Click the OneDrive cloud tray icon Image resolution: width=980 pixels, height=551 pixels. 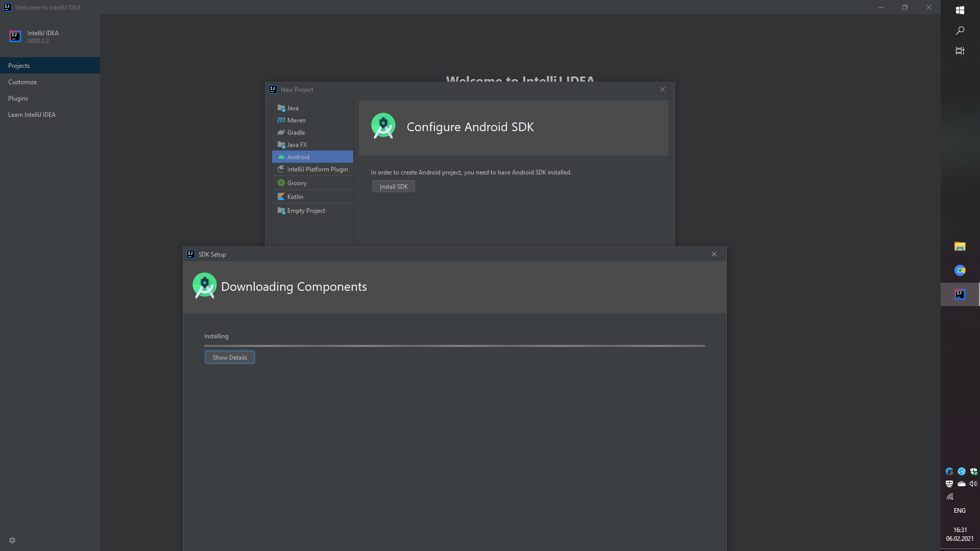962,484
